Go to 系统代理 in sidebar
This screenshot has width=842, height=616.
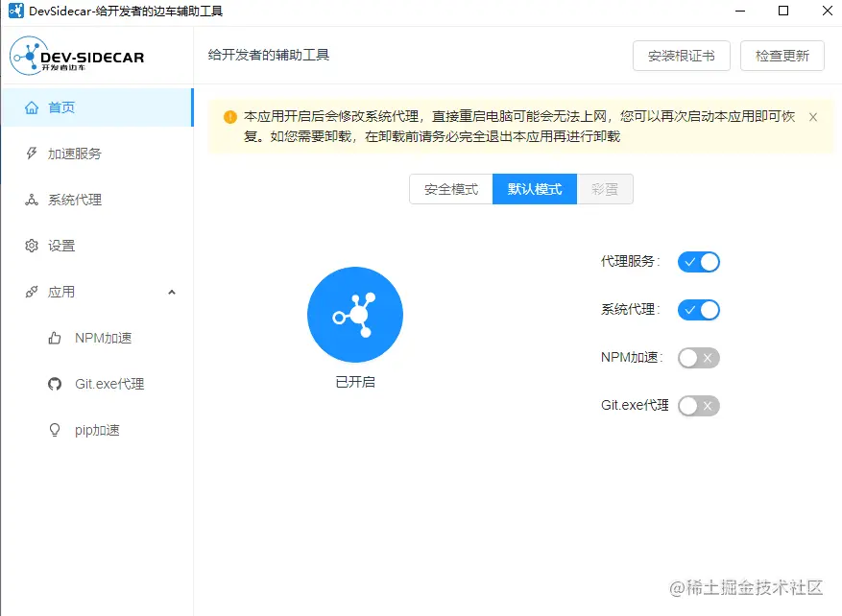coord(97,200)
